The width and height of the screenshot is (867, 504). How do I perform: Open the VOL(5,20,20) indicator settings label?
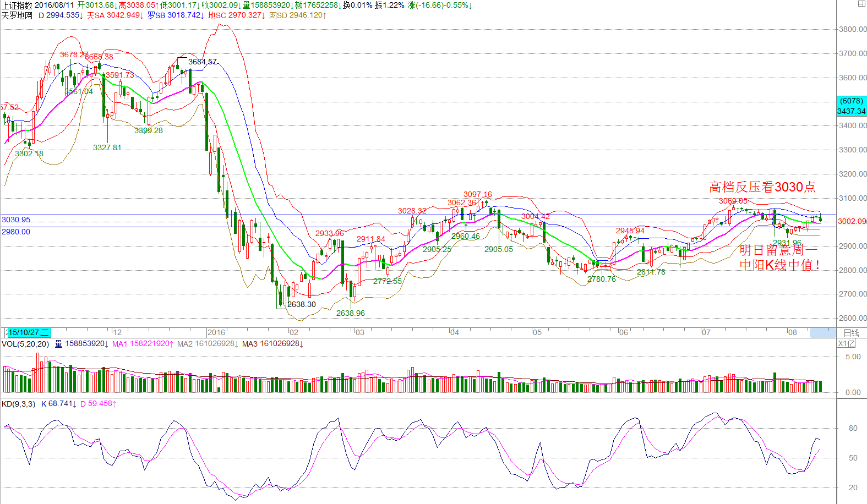coord(25,344)
